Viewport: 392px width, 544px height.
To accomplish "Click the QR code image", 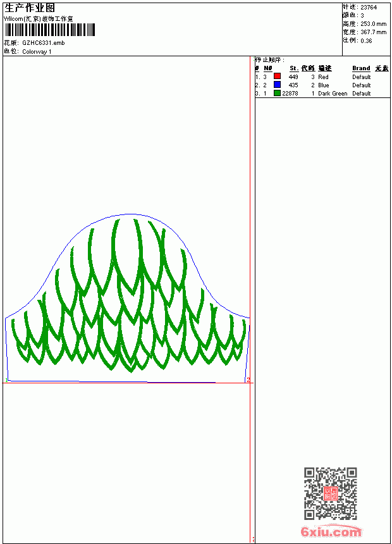I will coord(331,493).
